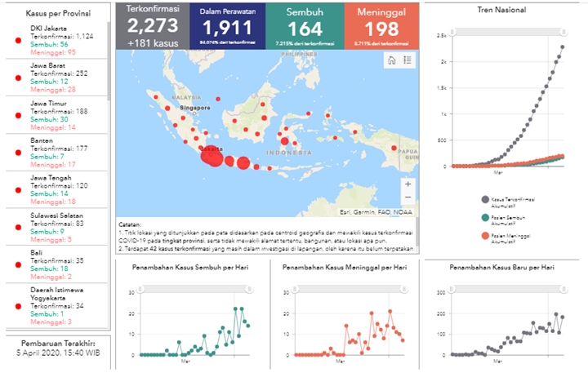Click right handle of Sembuh per Hari slider

(249, 289)
